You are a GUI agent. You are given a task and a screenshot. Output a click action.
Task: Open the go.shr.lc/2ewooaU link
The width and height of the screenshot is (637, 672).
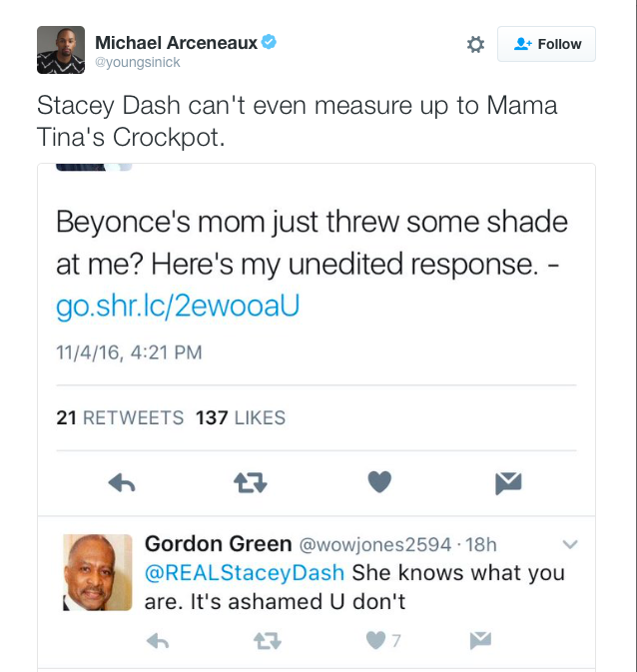coord(178,307)
